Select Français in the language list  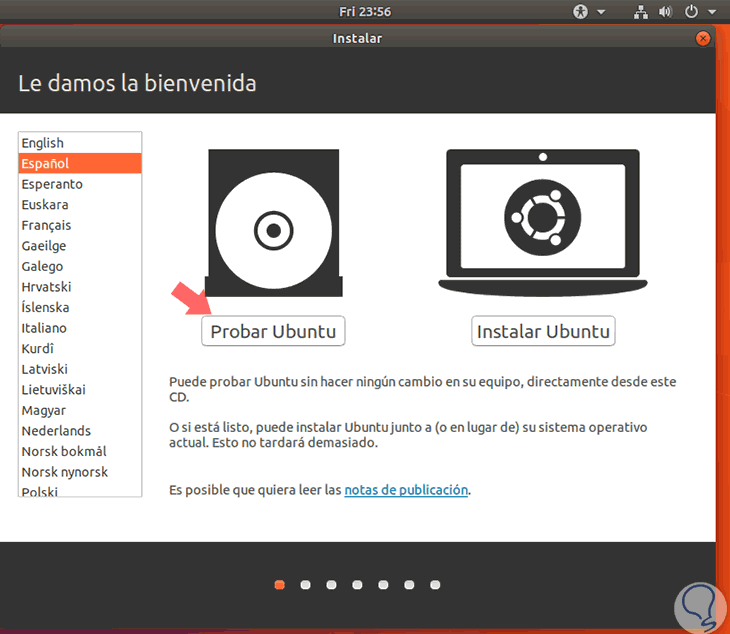coord(80,225)
